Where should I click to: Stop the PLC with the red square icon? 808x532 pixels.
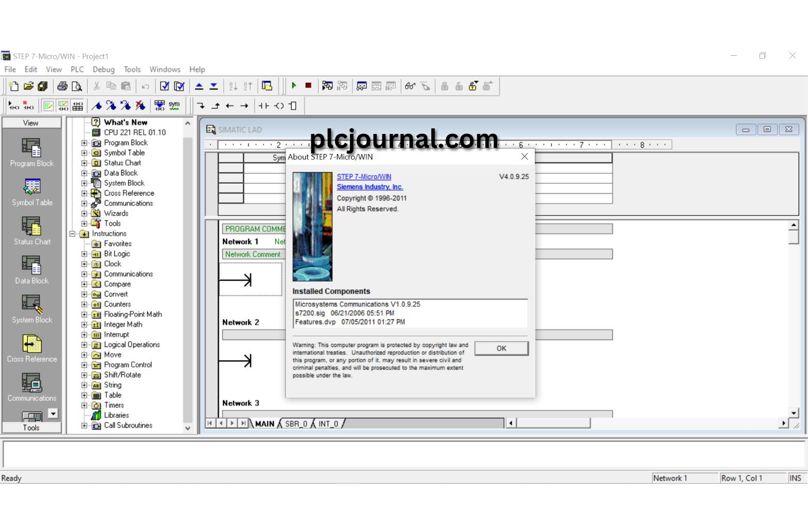[308, 85]
